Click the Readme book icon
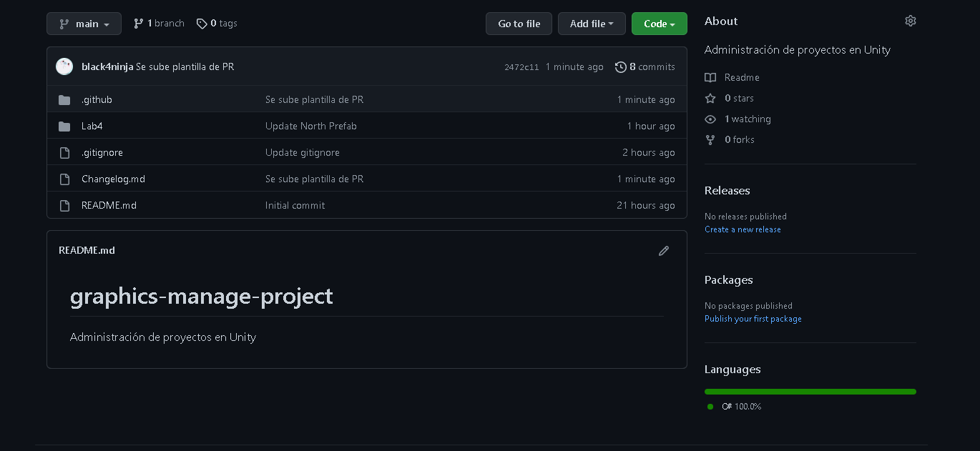 click(710, 77)
